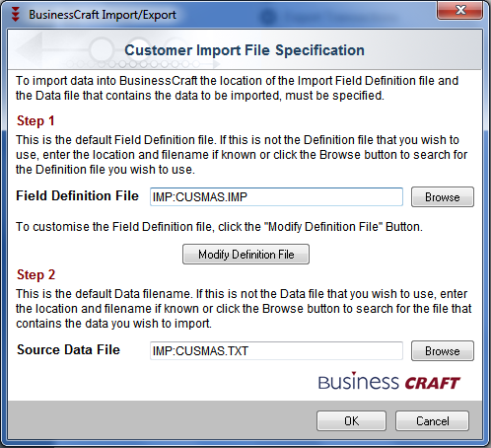Click the BusinessCraft red chevron title bar icon

pos(15,15)
